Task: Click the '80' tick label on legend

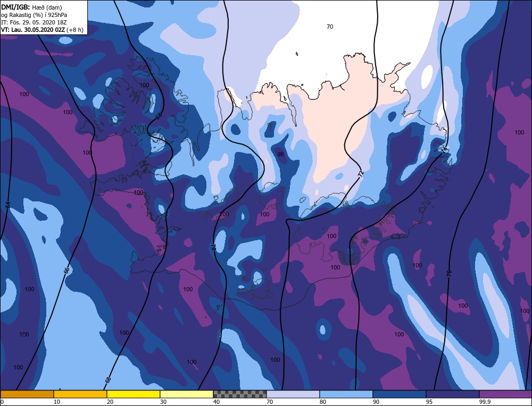Action: click(x=323, y=402)
